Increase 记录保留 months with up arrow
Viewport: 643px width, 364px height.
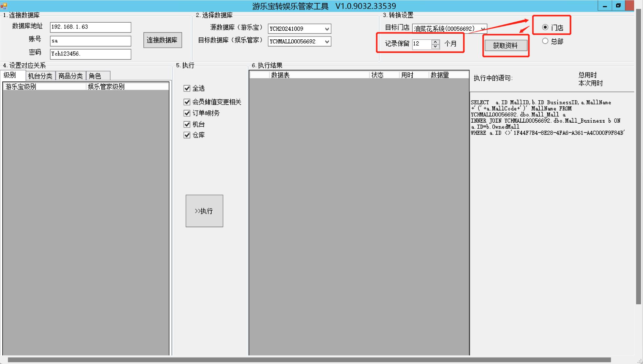435,42
